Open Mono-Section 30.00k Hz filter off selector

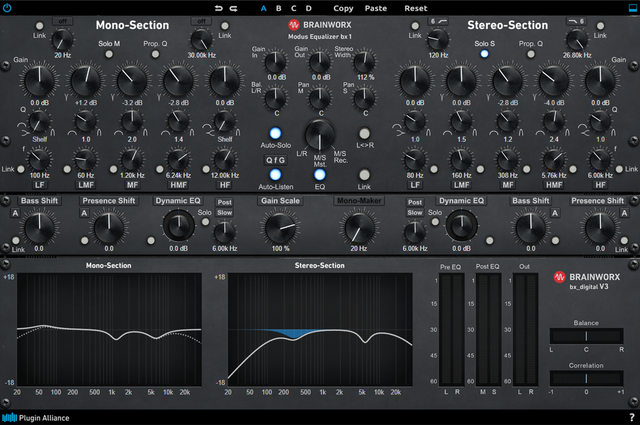coord(201,21)
